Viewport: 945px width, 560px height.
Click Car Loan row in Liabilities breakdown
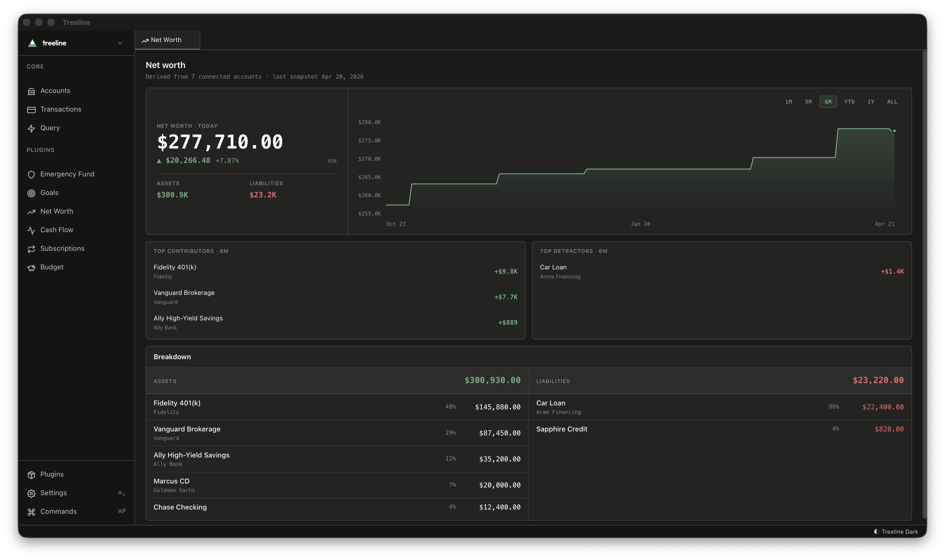pyautogui.click(x=720, y=407)
